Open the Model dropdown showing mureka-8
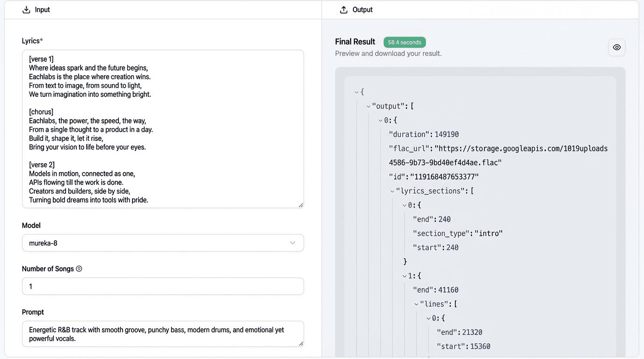644x359 pixels. point(162,243)
